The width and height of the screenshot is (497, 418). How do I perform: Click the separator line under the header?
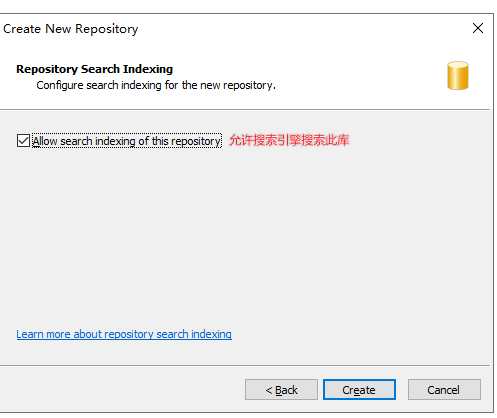coord(245,109)
